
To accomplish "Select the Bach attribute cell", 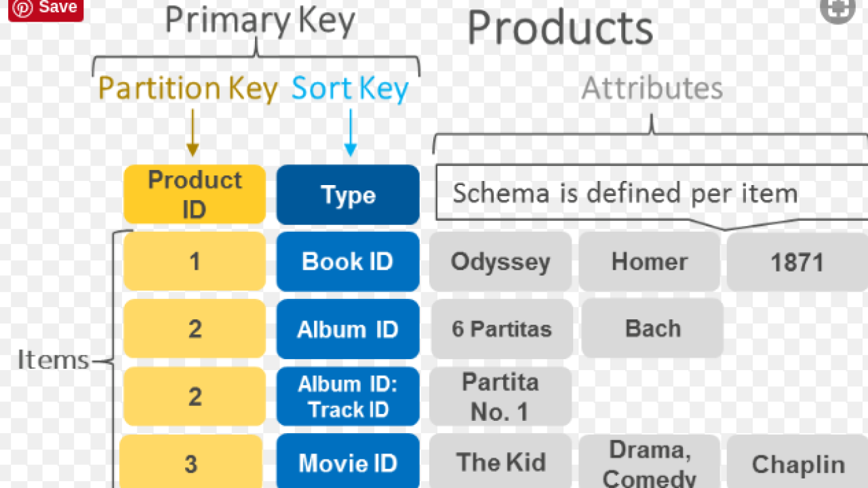I will tap(652, 329).
